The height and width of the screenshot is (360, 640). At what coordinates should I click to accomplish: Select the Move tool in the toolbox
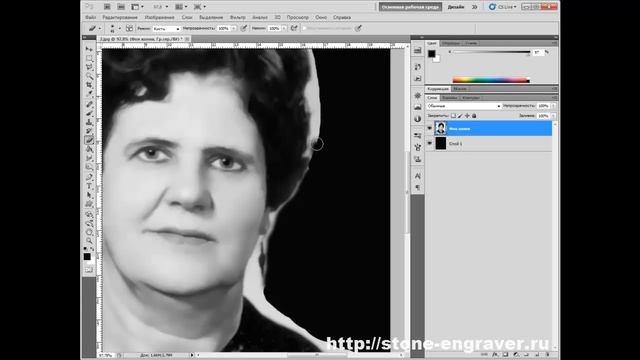(89, 49)
